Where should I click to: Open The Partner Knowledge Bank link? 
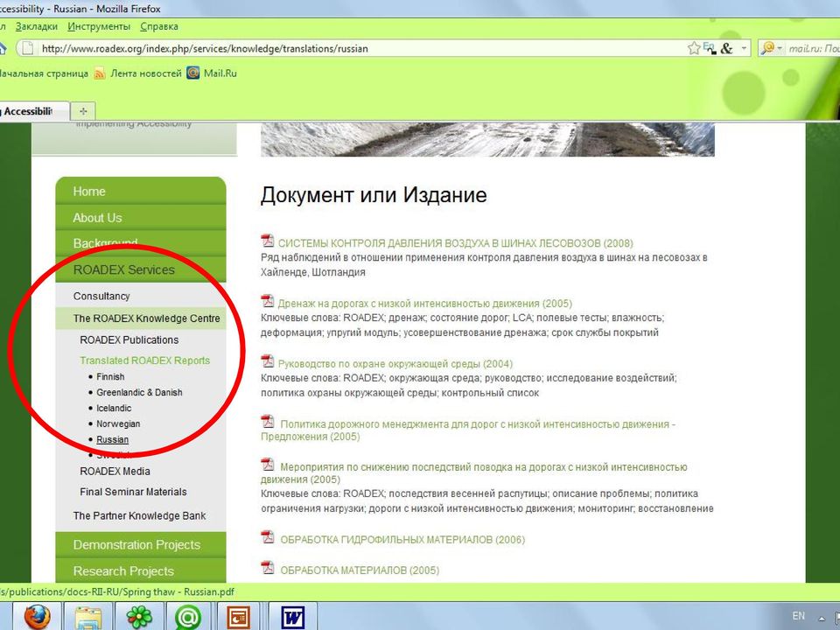[x=139, y=515]
